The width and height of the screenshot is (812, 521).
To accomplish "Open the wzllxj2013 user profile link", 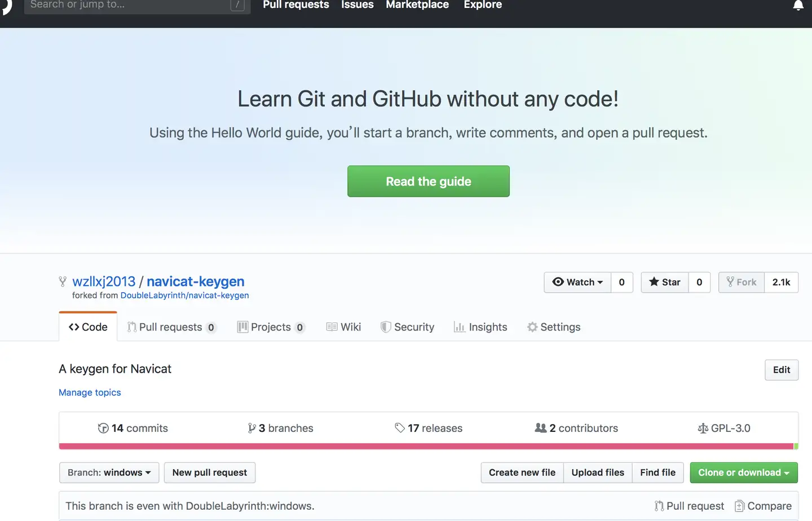I will [x=104, y=281].
